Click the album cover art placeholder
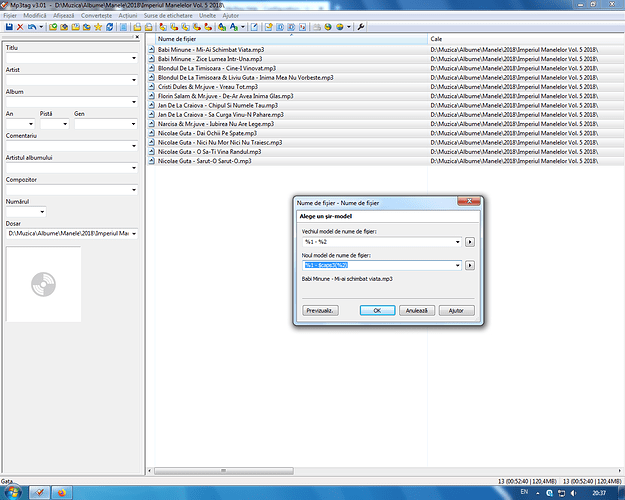 tap(43, 284)
